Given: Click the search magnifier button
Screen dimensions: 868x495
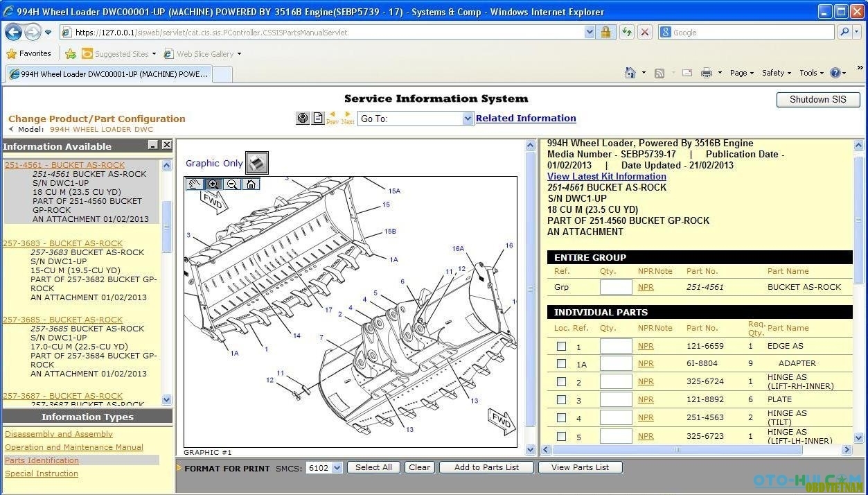Looking at the screenshot, I should tap(844, 32).
